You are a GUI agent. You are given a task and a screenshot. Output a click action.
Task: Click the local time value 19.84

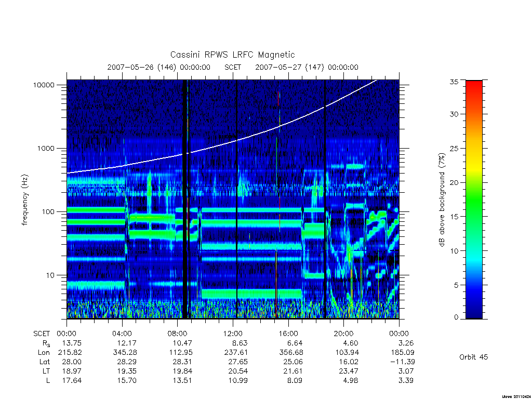(182, 371)
